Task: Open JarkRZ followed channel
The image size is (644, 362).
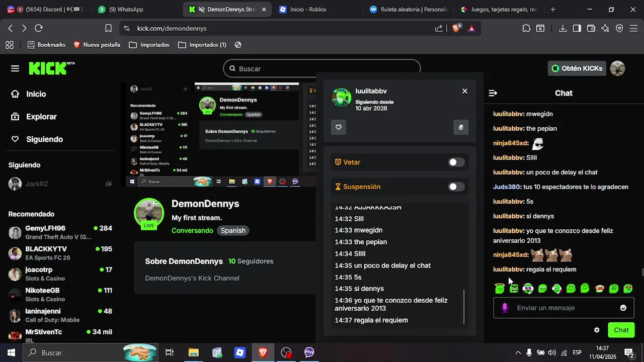Action: [x=60, y=184]
